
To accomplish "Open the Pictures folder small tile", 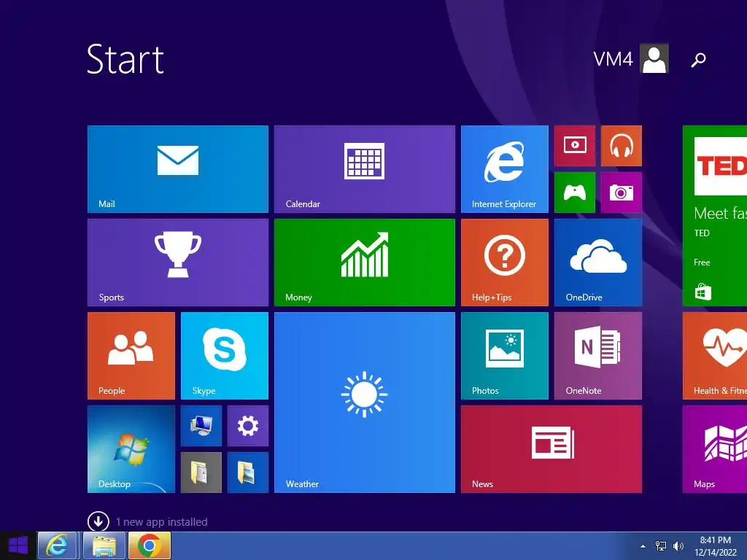I will tap(248, 472).
